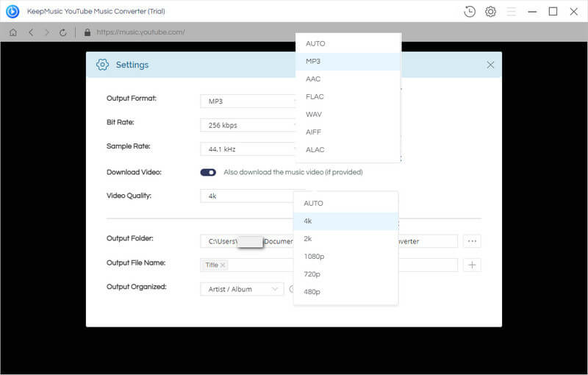Viewport: 588px width, 375px height.
Task: Open settings via title bar gear icon
Action: [490, 12]
